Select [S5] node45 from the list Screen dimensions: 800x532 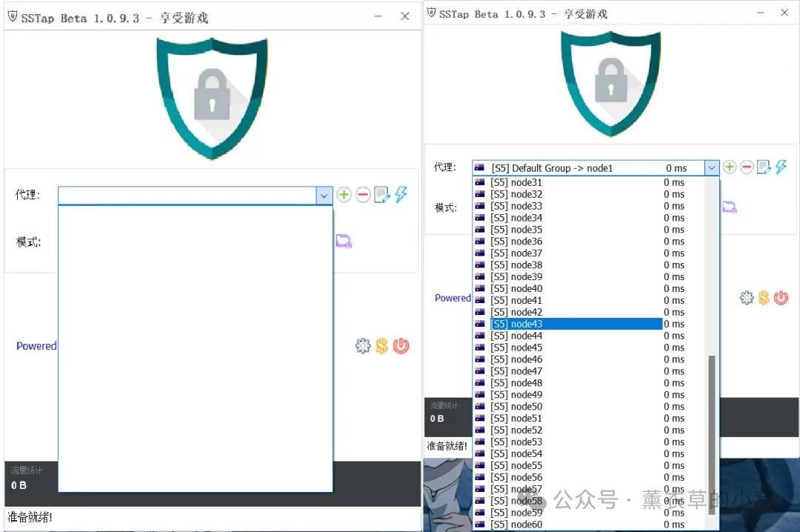point(589,348)
